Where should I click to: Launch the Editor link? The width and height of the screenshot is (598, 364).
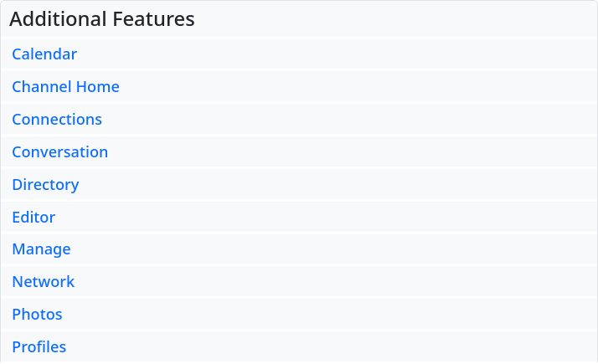click(x=34, y=218)
